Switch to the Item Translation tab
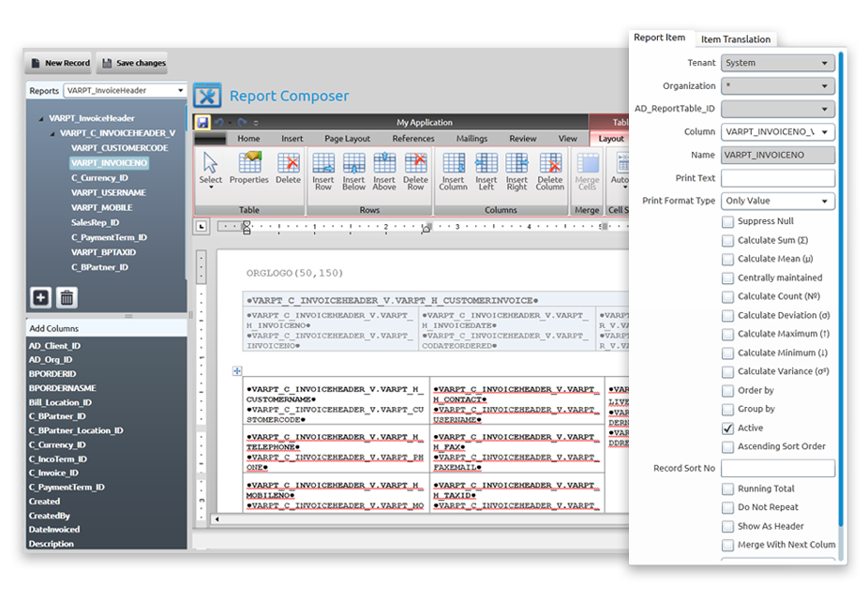Image resolution: width=868 pixels, height=601 pixels. (x=737, y=38)
